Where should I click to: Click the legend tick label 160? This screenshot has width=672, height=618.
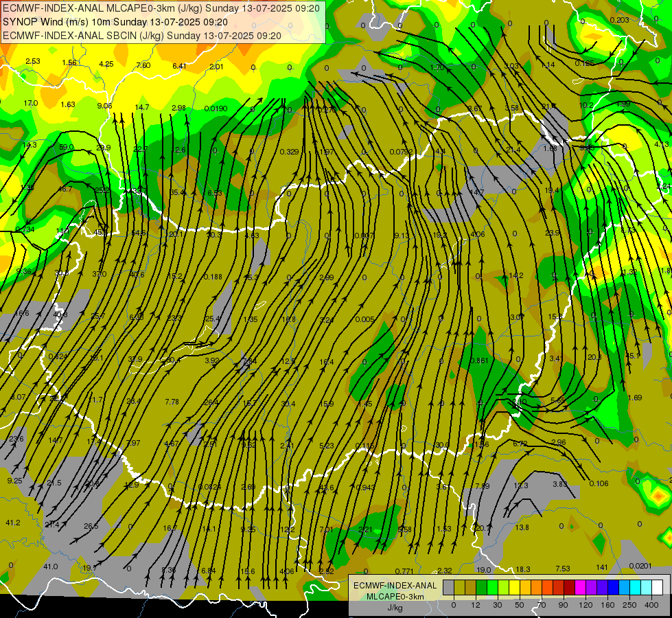click(x=607, y=605)
